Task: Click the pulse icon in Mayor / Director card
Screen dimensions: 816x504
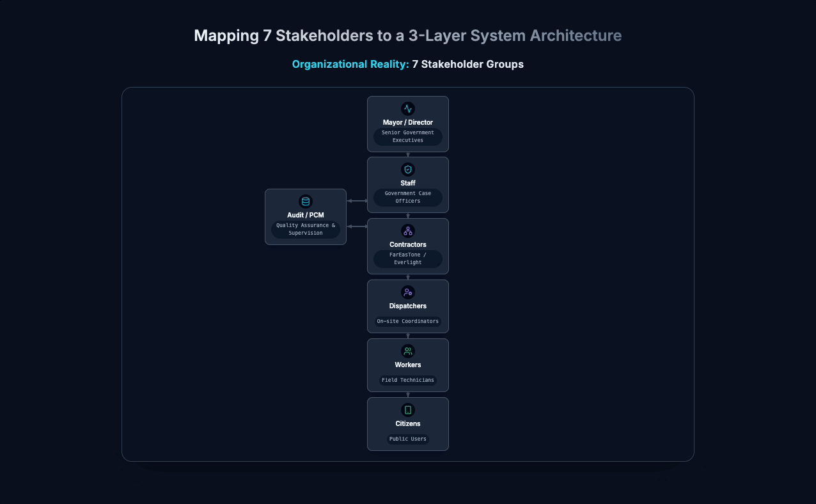Action: (408, 109)
